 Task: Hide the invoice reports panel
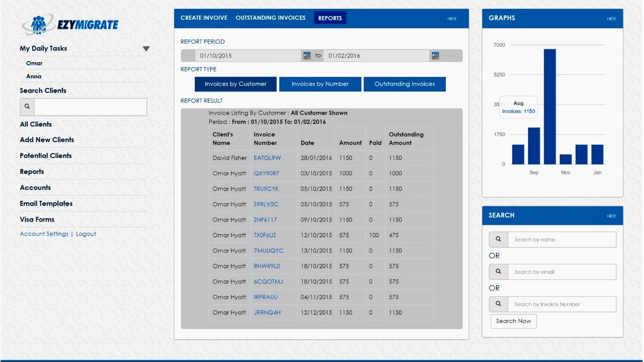[x=452, y=19]
